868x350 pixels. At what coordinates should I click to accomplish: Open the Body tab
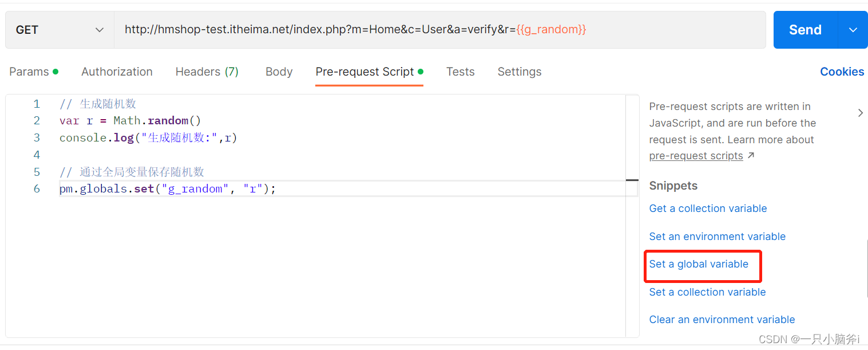[x=279, y=72]
